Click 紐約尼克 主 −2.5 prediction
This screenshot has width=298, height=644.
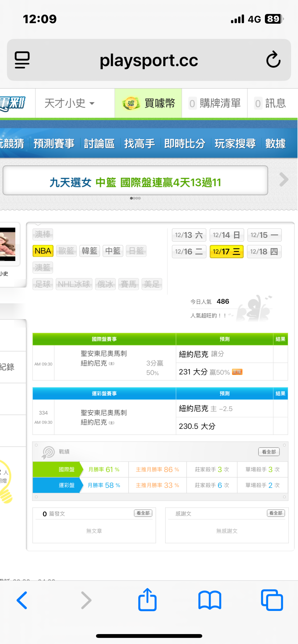point(206,409)
